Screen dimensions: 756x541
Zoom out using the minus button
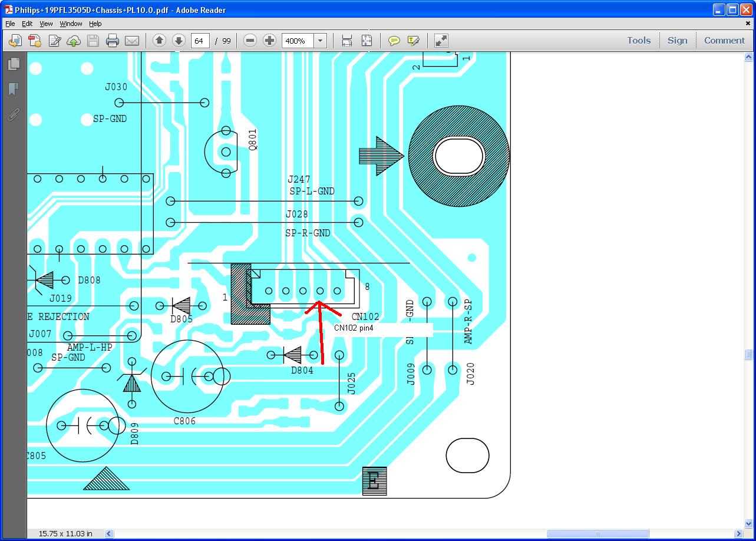(250, 41)
